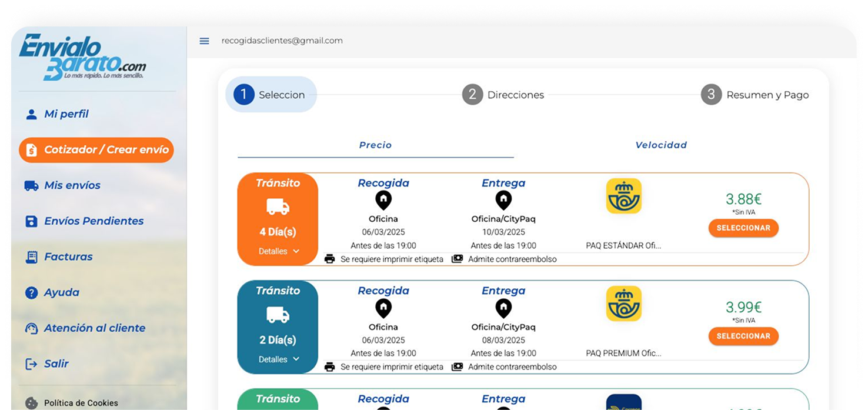Expand Detalles in the 2 Día(s) card

click(279, 359)
